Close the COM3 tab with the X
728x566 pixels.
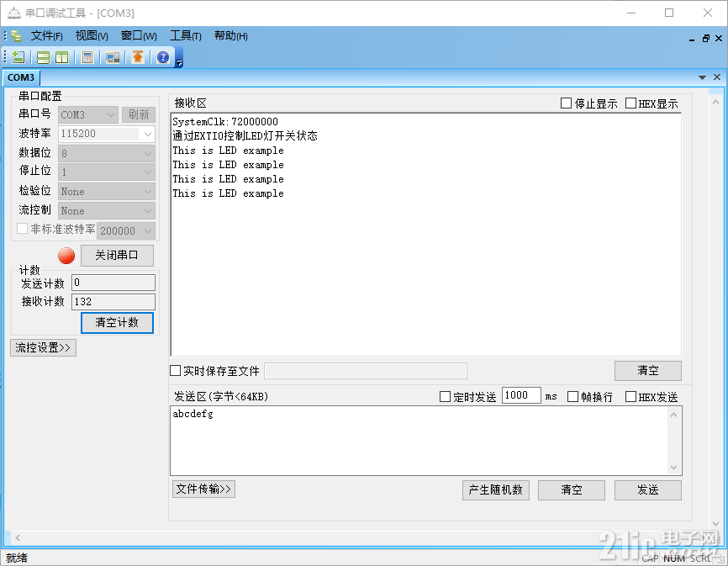point(717,77)
